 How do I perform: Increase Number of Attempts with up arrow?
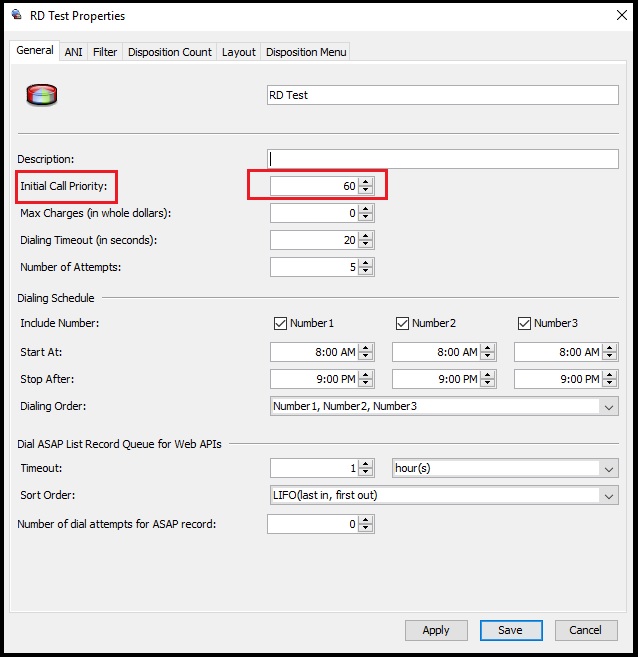[x=366, y=262]
